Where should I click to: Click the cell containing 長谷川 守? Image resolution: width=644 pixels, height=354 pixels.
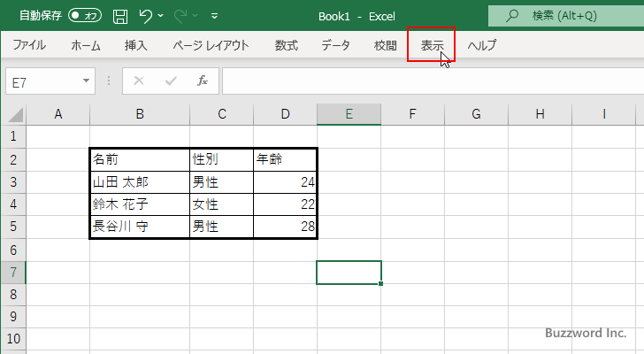(x=140, y=227)
